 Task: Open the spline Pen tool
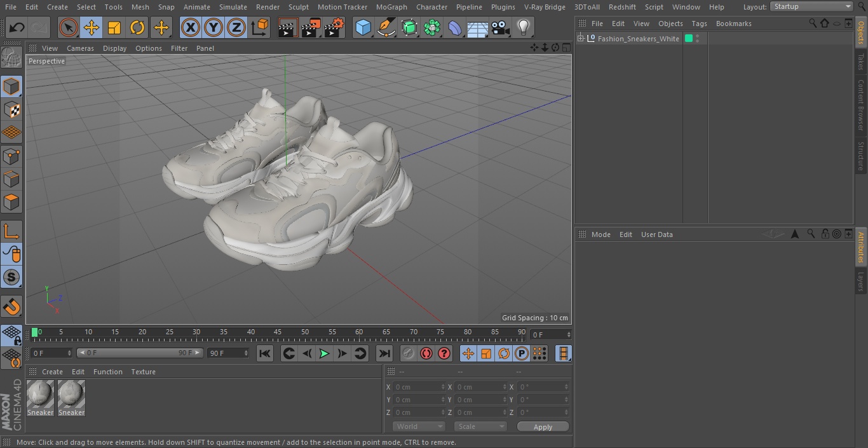click(x=386, y=27)
